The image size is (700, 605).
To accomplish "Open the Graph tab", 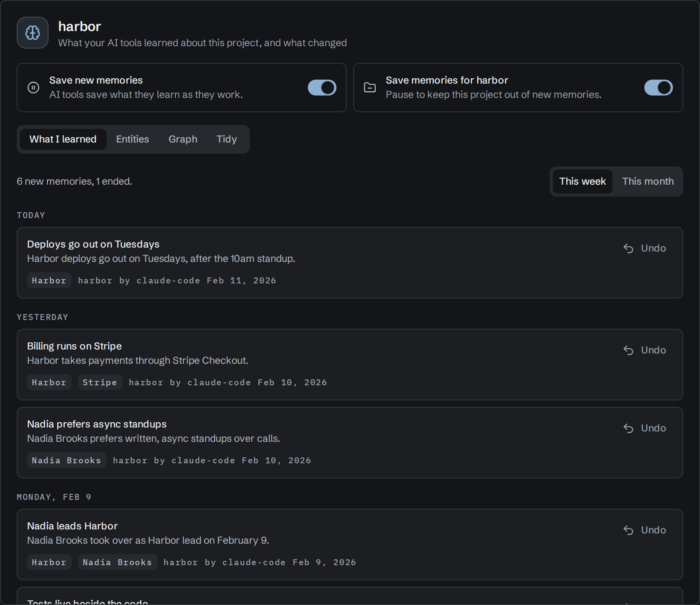I will (183, 139).
